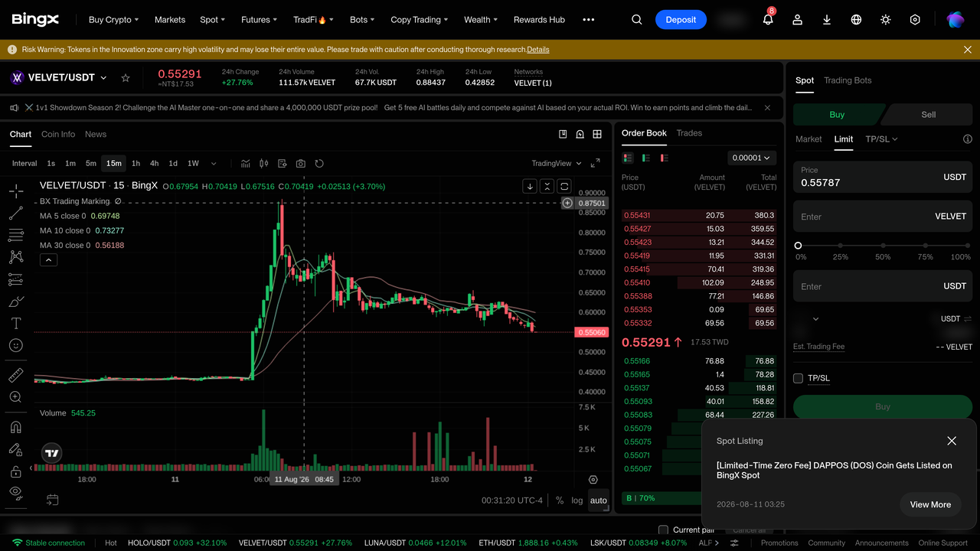Click the blue Deposit button
The image size is (980, 551).
click(x=681, y=20)
